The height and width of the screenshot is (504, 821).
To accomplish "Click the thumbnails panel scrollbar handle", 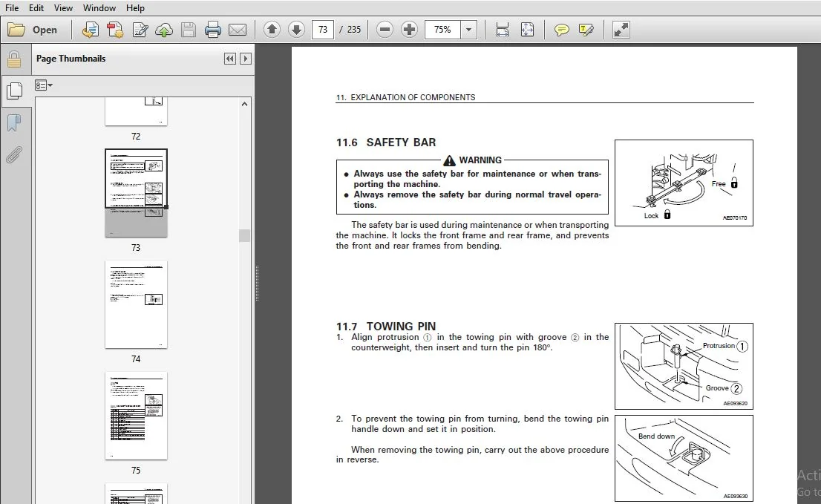I will [x=244, y=235].
